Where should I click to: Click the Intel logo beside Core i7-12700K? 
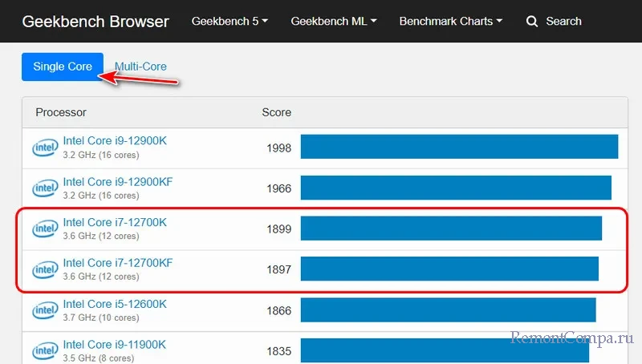pyautogui.click(x=44, y=229)
